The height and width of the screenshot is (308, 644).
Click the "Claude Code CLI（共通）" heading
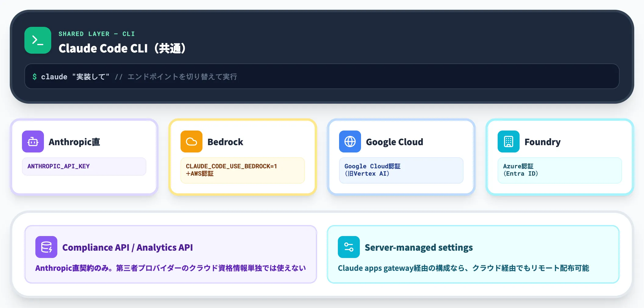tap(122, 48)
